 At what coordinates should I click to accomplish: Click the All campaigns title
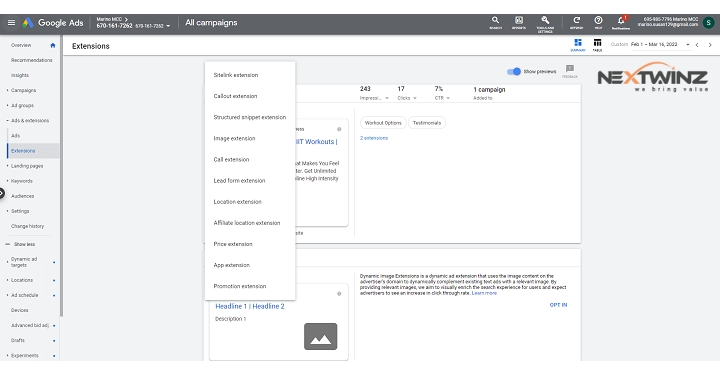[211, 22]
